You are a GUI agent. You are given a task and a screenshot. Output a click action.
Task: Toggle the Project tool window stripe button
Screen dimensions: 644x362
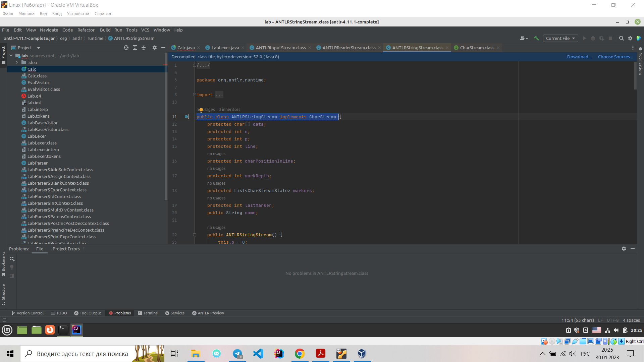3,55
